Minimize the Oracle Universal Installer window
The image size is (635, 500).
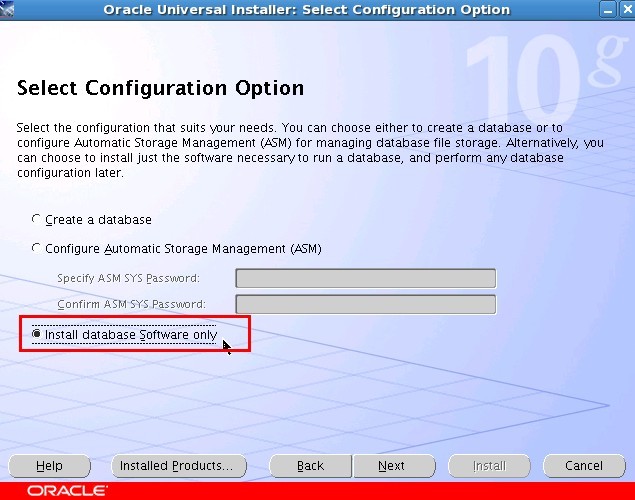608,10
